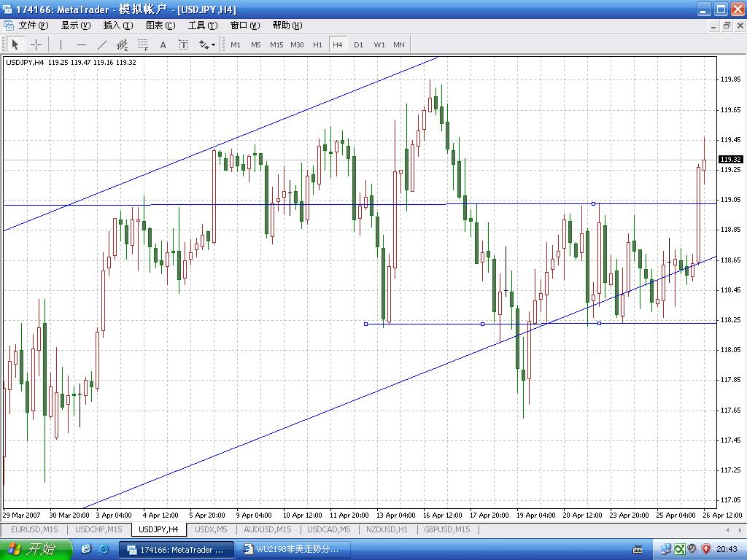The image size is (747, 560).
Task: Open the 插入(I) menu
Action: pyautogui.click(x=118, y=26)
